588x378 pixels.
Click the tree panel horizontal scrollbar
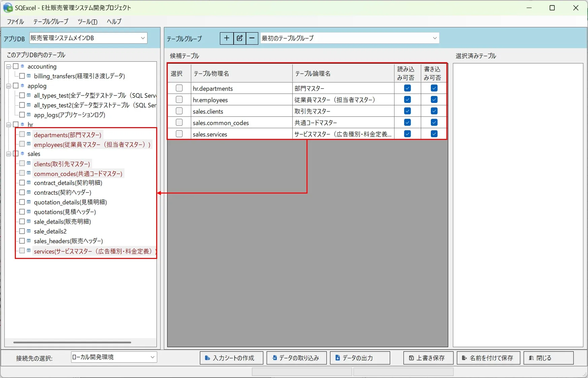tap(72, 342)
